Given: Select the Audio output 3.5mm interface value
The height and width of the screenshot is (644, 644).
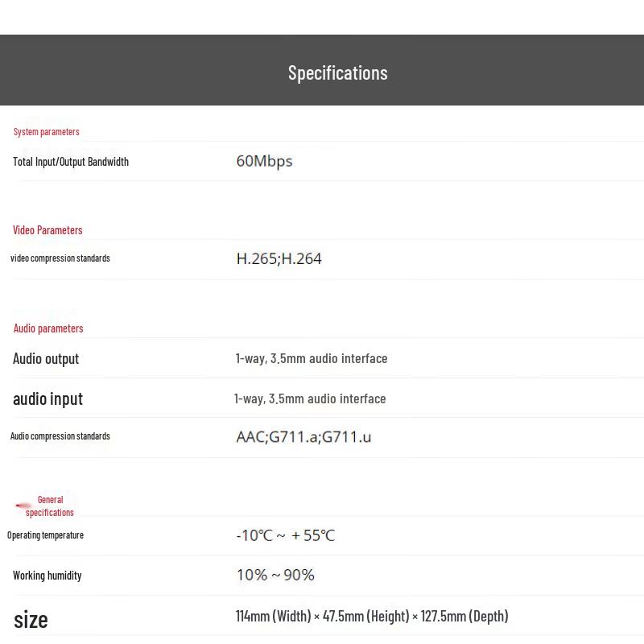Looking at the screenshot, I should pos(312,358).
